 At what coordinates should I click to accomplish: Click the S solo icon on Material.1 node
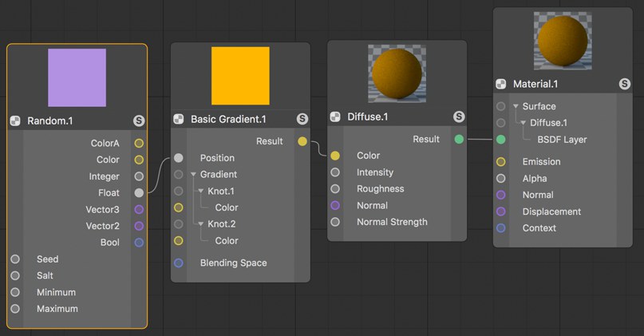point(624,84)
